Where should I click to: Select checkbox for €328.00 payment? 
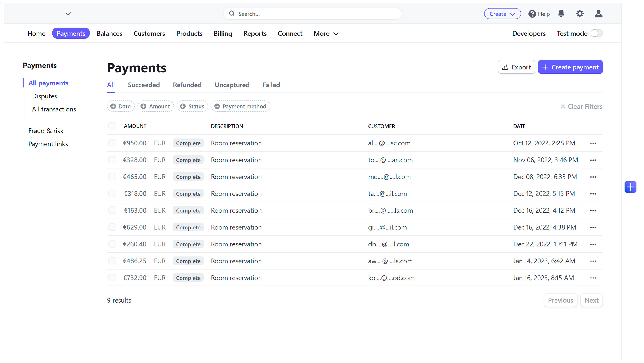pyautogui.click(x=112, y=160)
